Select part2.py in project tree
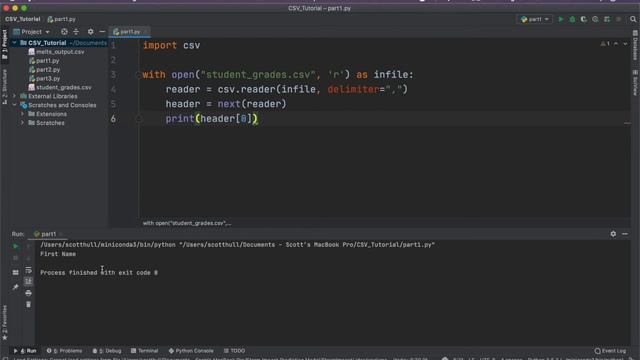 tap(44, 70)
